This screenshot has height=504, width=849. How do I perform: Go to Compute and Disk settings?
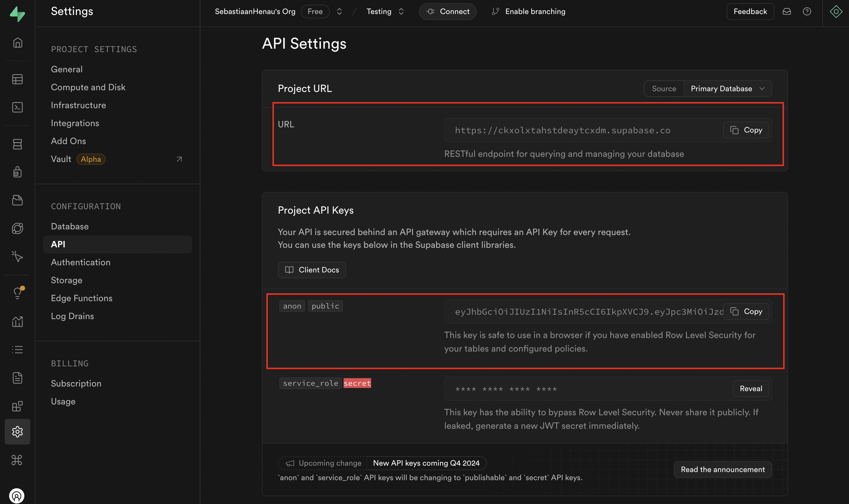click(x=88, y=87)
